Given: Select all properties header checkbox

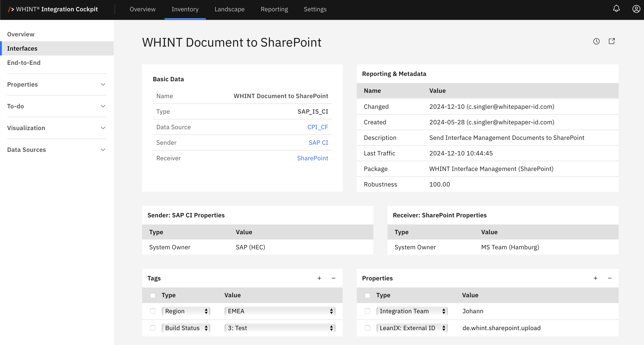Looking at the screenshot, I should pos(368,295).
